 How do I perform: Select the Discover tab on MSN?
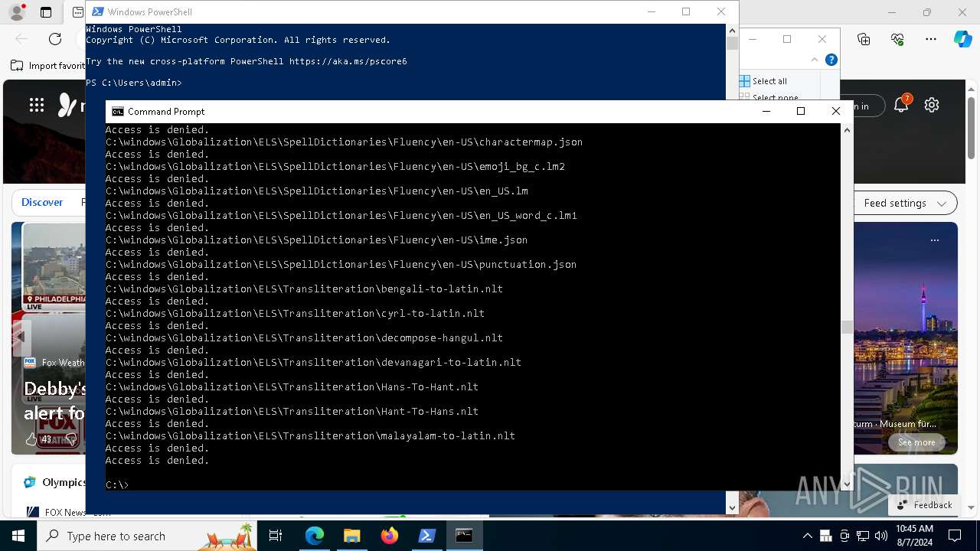point(42,203)
